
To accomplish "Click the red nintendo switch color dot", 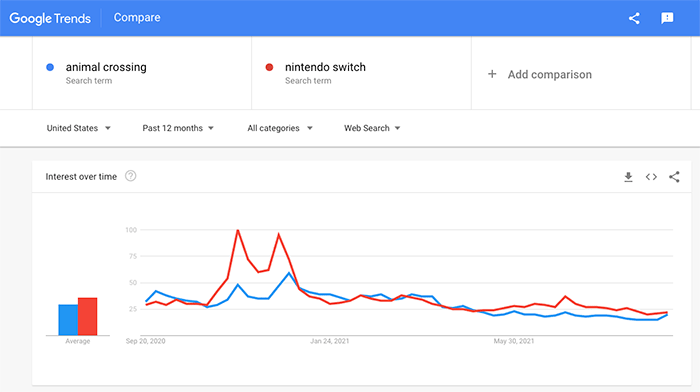I will coord(269,67).
